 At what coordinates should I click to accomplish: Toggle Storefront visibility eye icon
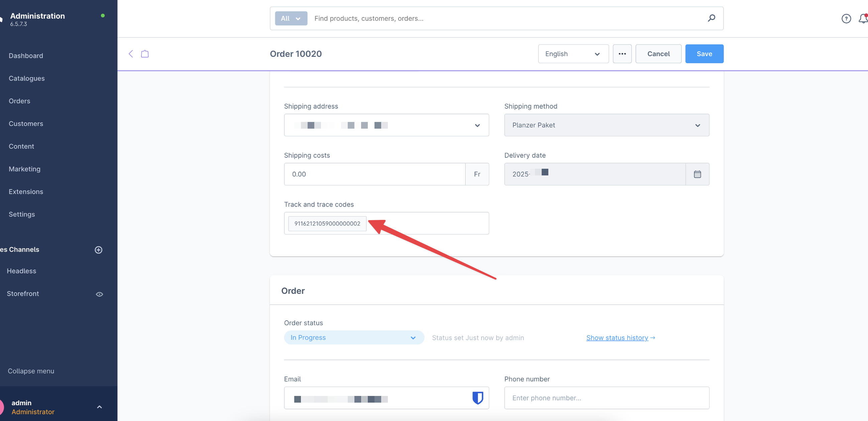click(x=99, y=294)
